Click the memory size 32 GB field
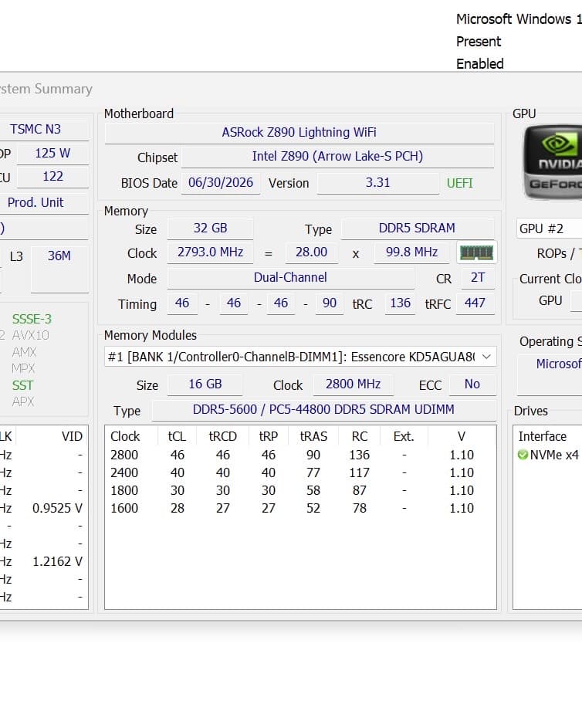The height and width of the screenshot is (728, 582). pyautogui.click(x=210, y=228)
